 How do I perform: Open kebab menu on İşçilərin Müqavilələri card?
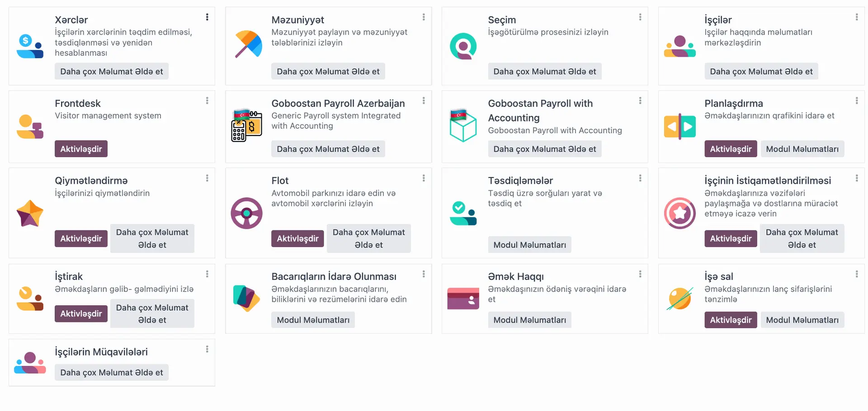click(x=207, y=349)
